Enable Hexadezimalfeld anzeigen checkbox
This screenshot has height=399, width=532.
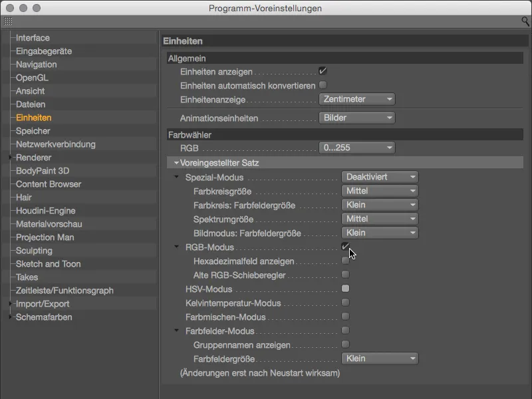point(345,261)
